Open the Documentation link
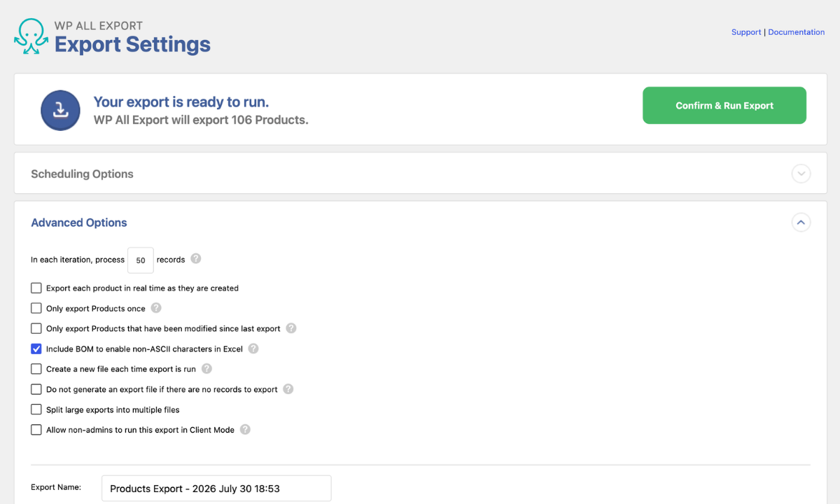The image size is (840, 504). pos(797,32)
